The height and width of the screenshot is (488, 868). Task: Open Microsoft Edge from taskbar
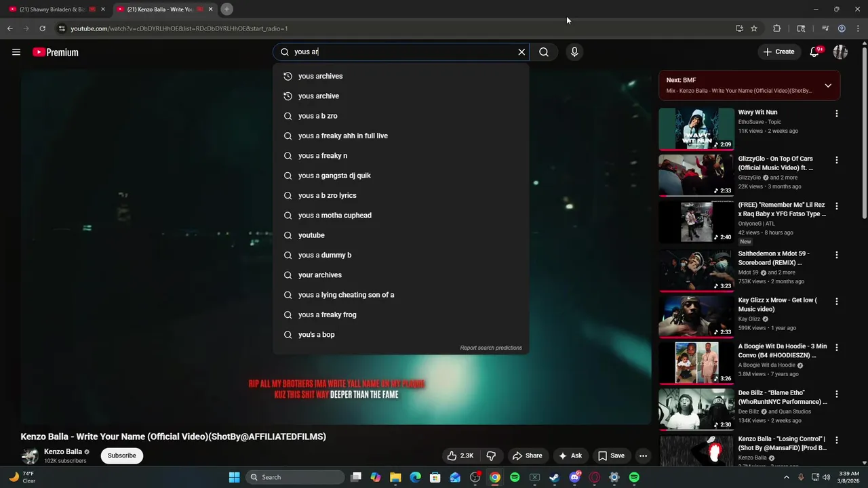[x=415, y=477]
